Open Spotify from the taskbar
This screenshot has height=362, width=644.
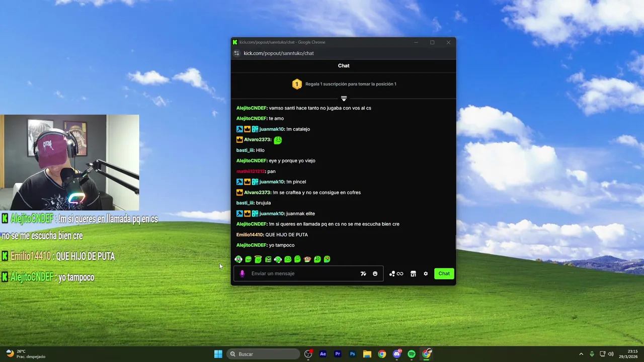point(412,354)
